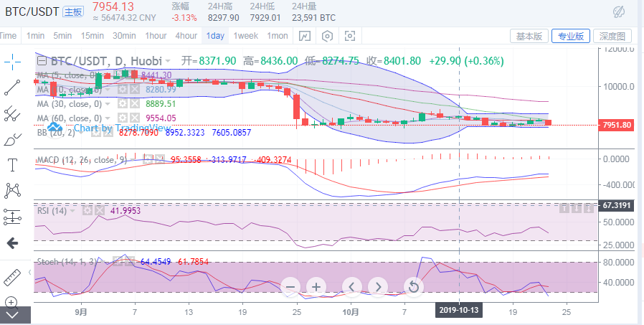Expand bottom chevron below left toolbar

pos(12,315)
